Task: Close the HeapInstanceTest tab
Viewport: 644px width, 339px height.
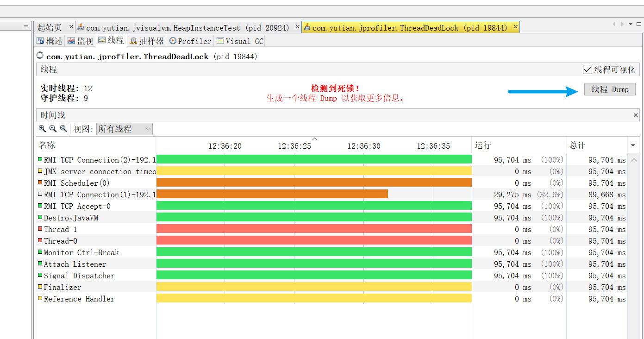Action: 297,27
